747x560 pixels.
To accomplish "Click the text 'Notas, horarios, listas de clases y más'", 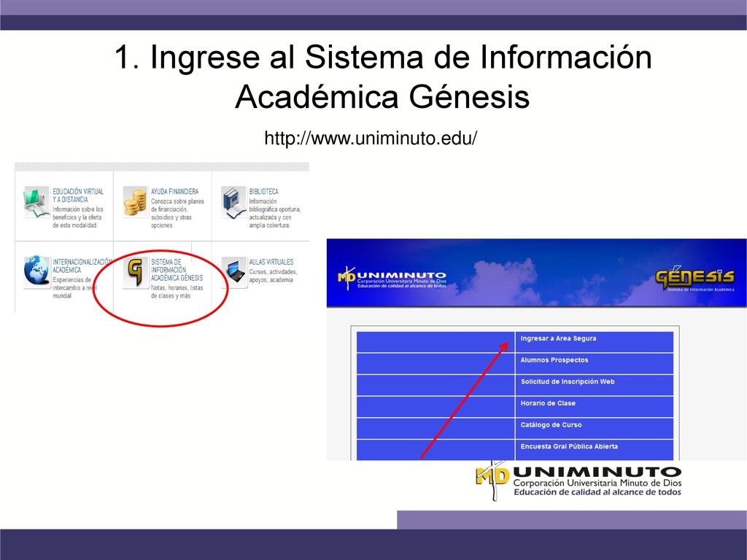I will click(177, 292).
